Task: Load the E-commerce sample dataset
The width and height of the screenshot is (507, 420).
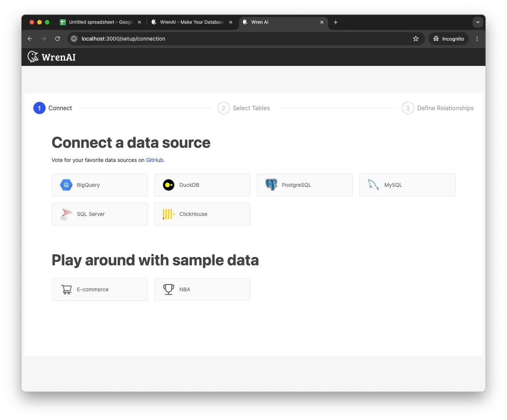Action: (100, 289)
